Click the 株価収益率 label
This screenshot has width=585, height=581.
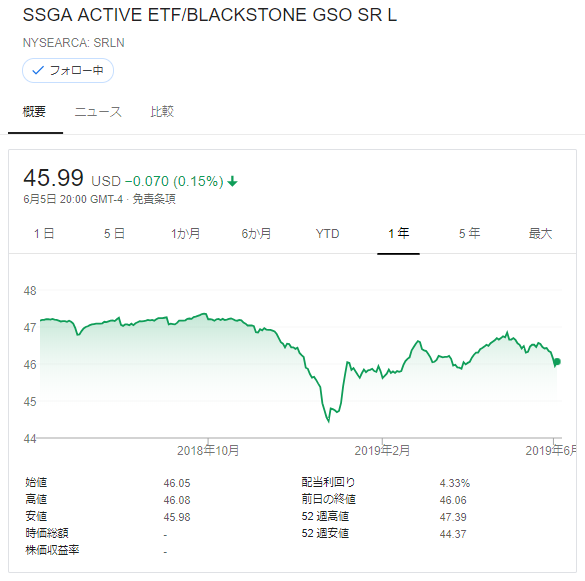click(52, 550)
